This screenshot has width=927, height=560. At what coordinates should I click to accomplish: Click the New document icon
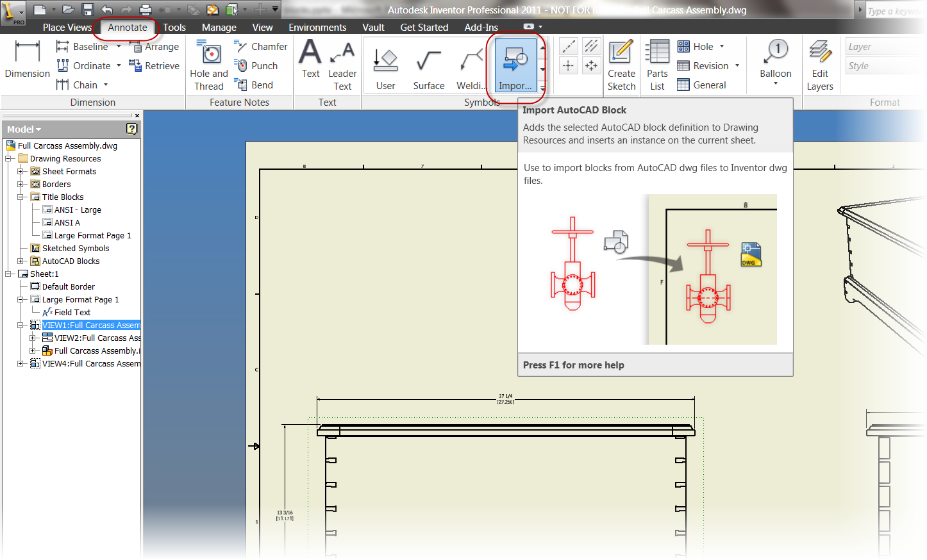40,10
